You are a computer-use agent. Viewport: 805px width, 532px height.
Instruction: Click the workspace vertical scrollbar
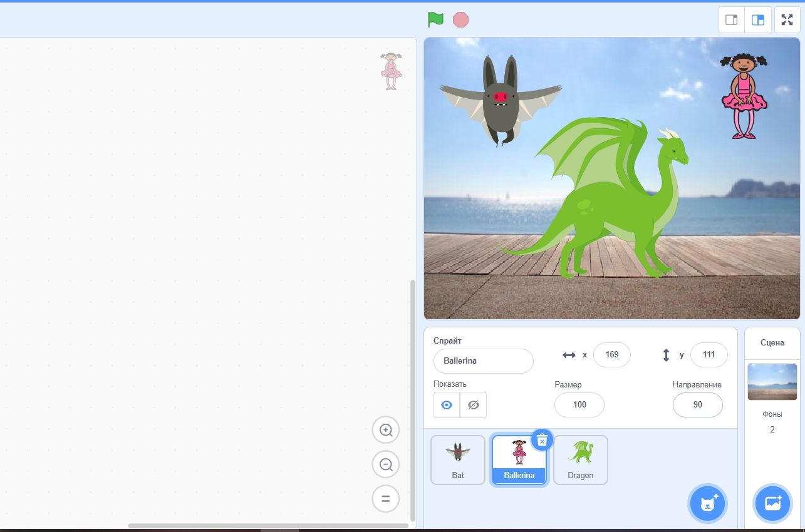[x=412, y=401]
